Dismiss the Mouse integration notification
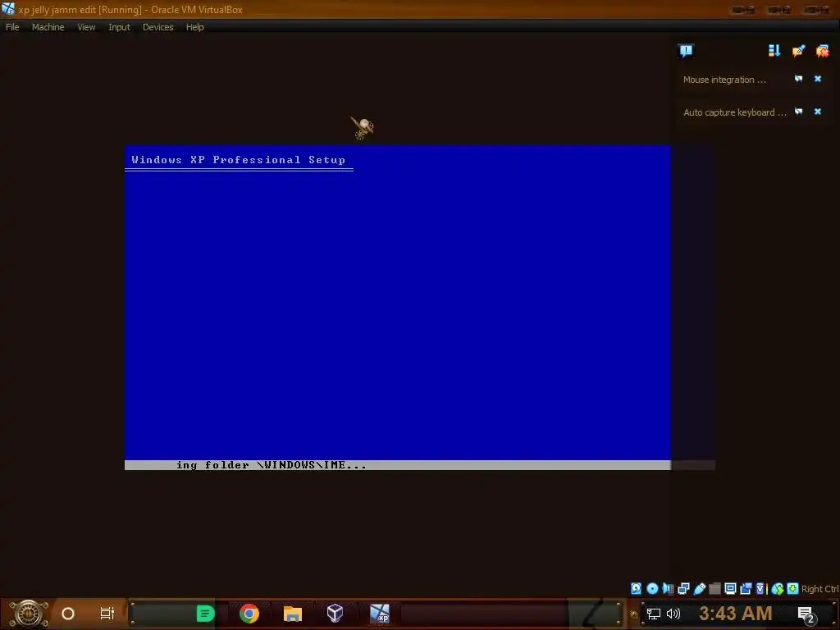840x630 pixels. coord(818,79)
